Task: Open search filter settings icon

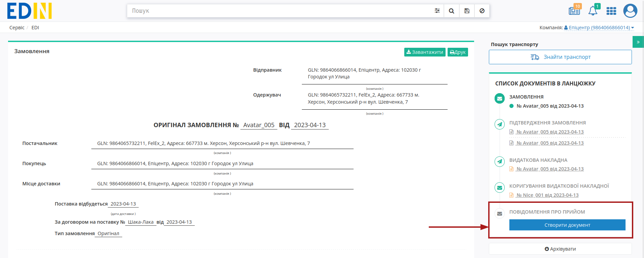Action: click(x=437, y=11)
